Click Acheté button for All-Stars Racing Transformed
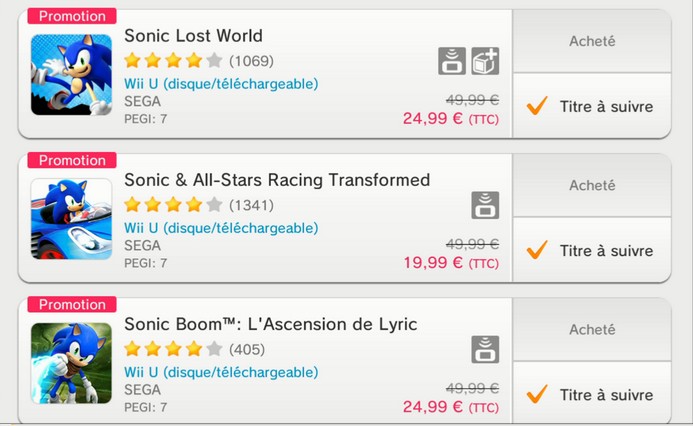Viewport: 693px width, 426px height. click(592, 185)
